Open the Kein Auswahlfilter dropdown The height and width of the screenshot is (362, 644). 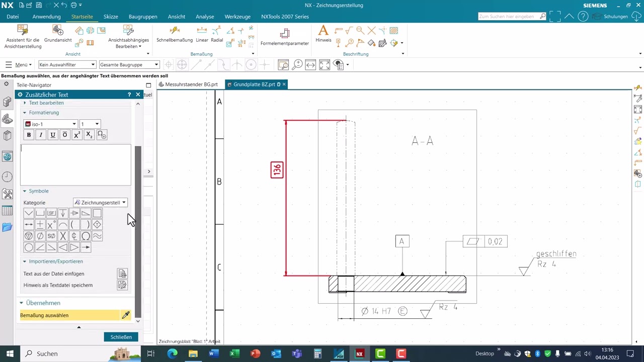coord(67,64)
